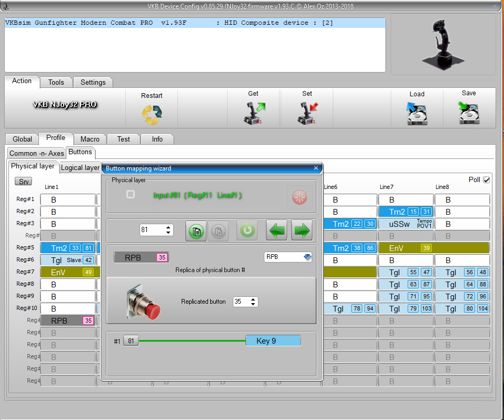Open the RPB button type dropdown
The width and height of the screenshot is (504, 420).
point(308,257)
